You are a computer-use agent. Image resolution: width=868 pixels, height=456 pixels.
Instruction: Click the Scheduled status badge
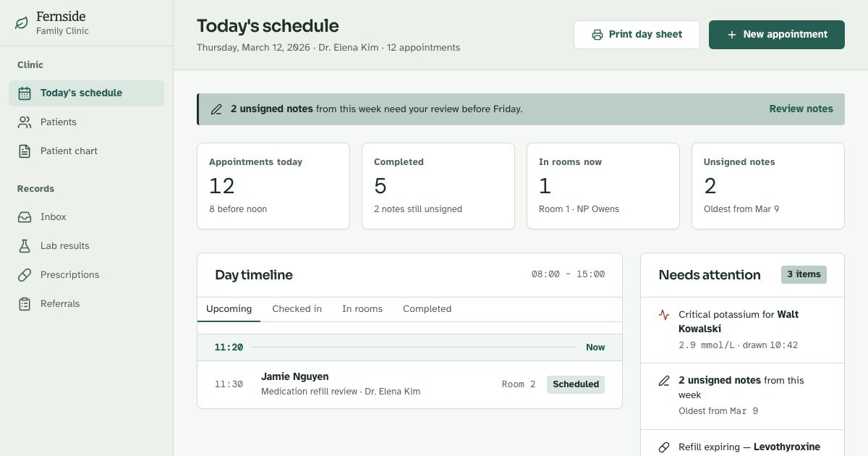pyautogui.click(x=576, y=384)
